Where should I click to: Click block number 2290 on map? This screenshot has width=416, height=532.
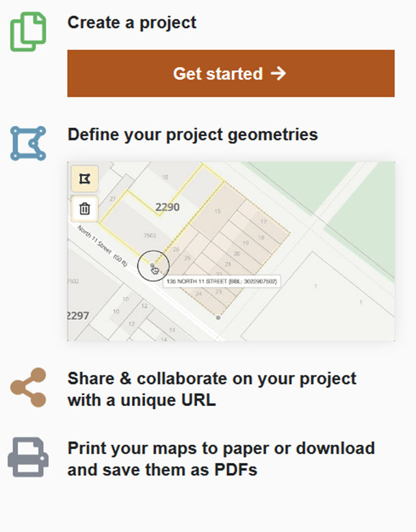(167, 207)
